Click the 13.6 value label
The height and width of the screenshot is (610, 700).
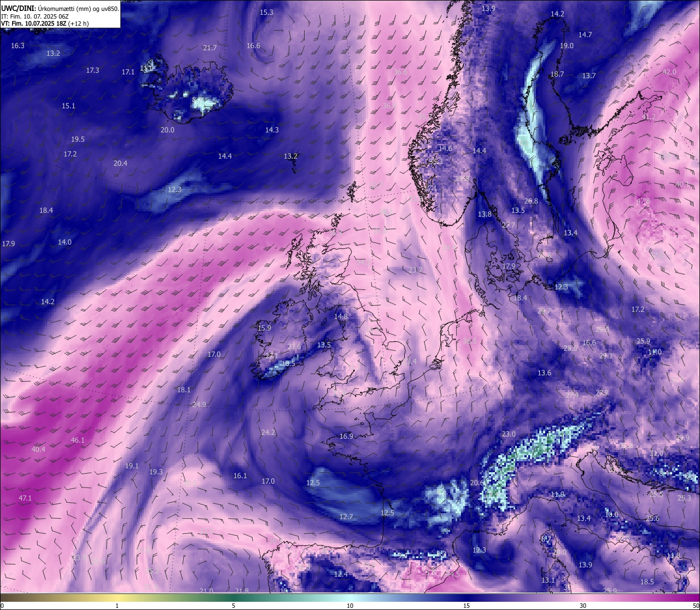544,373
